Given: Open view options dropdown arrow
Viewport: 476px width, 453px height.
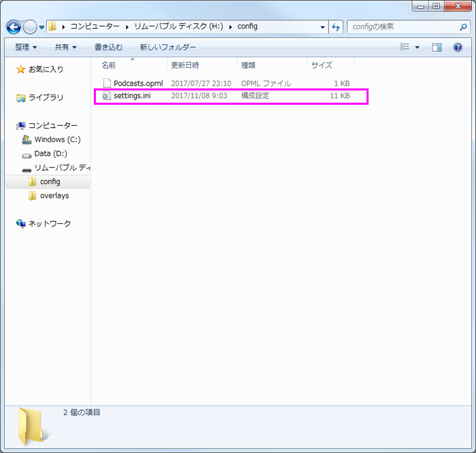Looking at the screenshot, I should [x=417, y=47].
